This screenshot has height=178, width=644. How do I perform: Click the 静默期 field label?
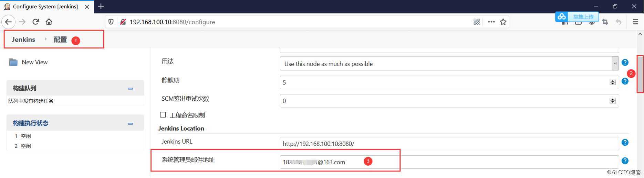[170, 80]
